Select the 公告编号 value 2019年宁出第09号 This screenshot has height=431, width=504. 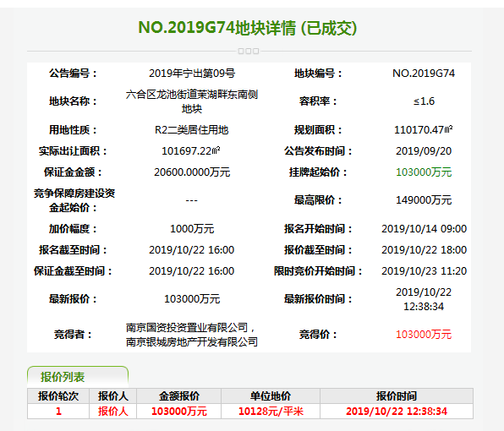click(192, 74)
